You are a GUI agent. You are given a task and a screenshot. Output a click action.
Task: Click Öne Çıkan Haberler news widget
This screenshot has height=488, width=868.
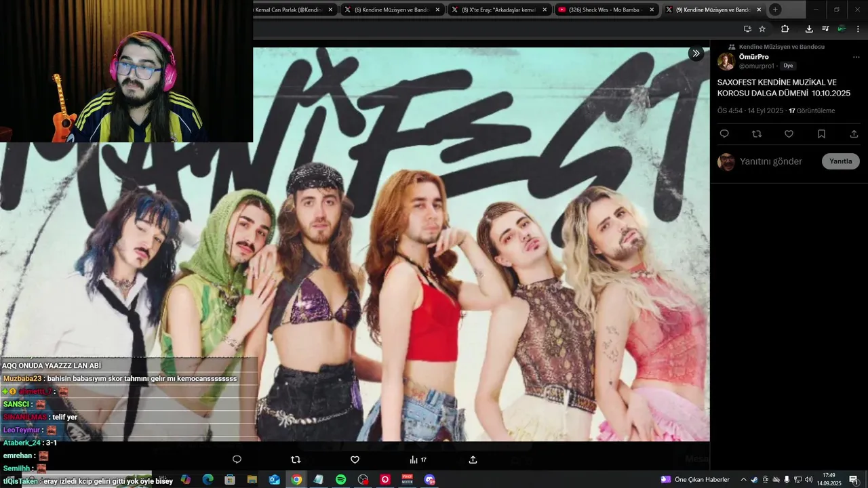click(696, 479)
